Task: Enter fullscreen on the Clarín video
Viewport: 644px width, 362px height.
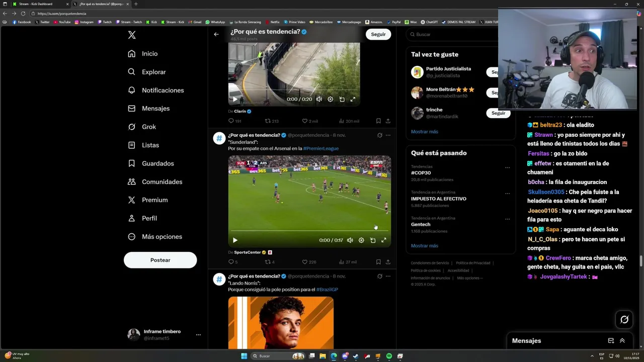Action: [x=353, y=100]
